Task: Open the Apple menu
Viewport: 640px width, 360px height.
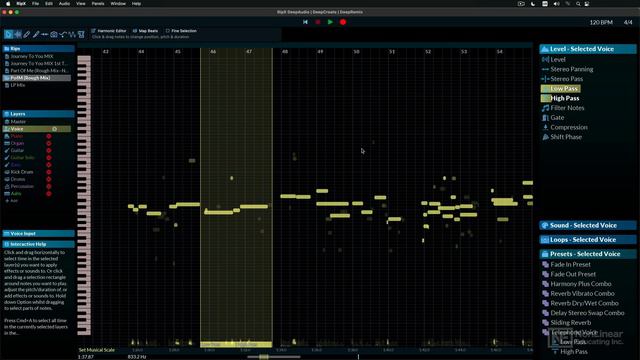Action: coord(8,4)
